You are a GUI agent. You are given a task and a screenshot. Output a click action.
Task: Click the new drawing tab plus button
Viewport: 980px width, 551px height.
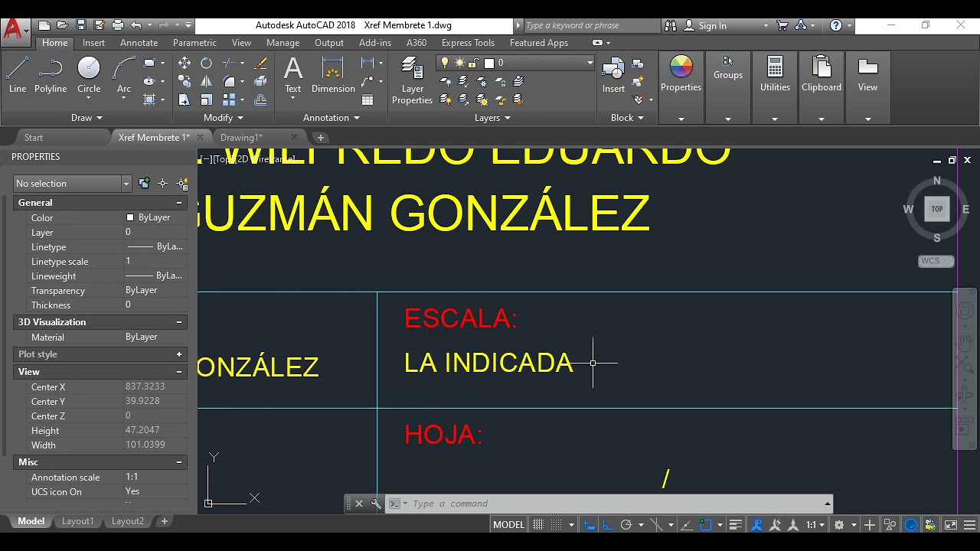[x=321, y=138]
